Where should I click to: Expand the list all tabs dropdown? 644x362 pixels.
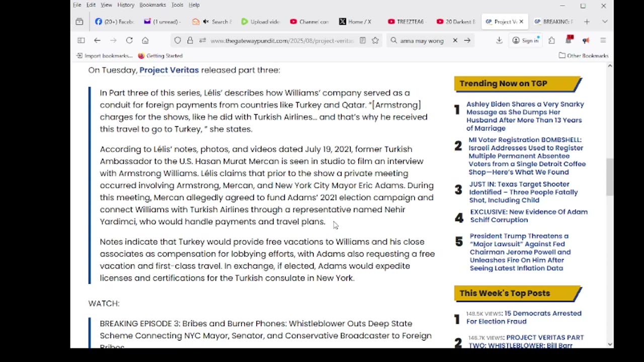[605, 22]
